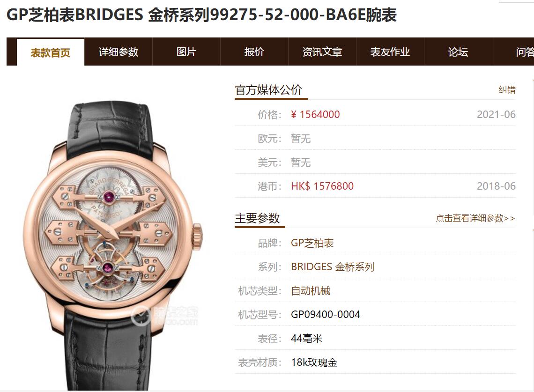Open the 图片 tab
The image size is (534, 392).
tap(186, 52)
